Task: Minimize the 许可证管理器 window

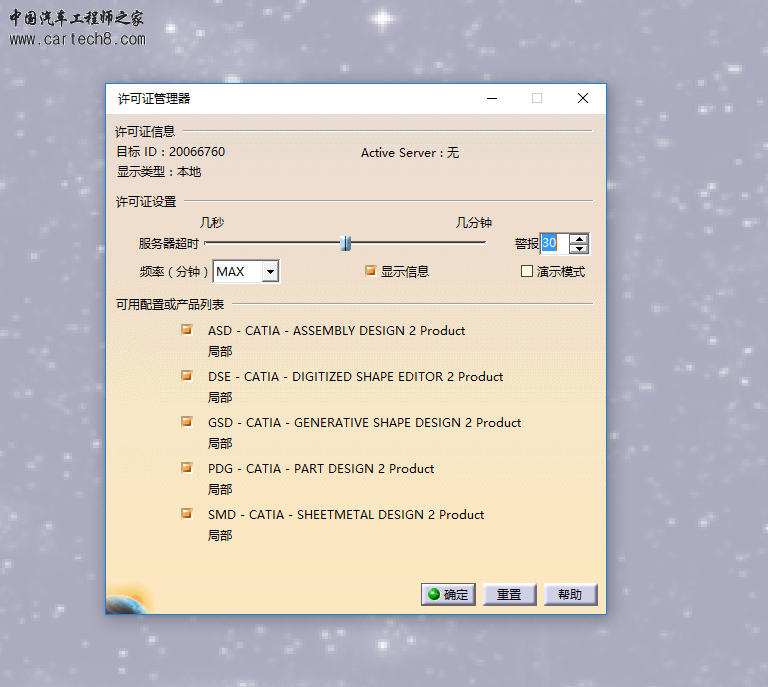Action: click(x=492, y=98)
